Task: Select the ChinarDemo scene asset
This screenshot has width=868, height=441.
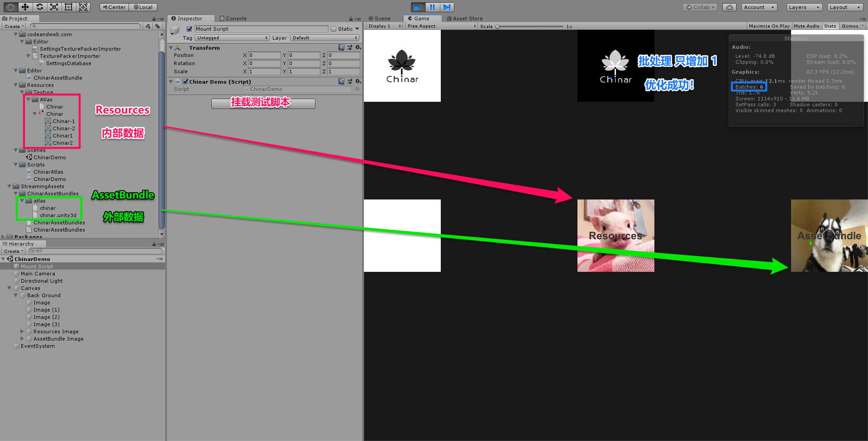Action: point(50,157)
